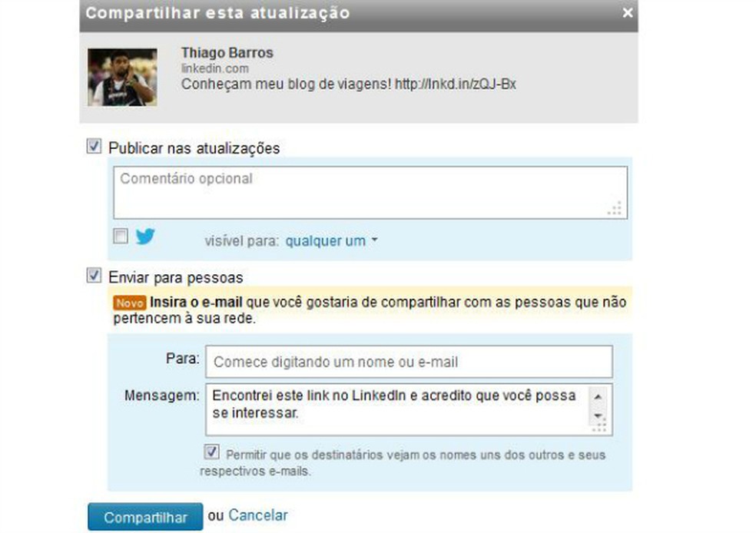Click the Cancelar link
The image size is (756, 533).
click(x=258, y=515)
